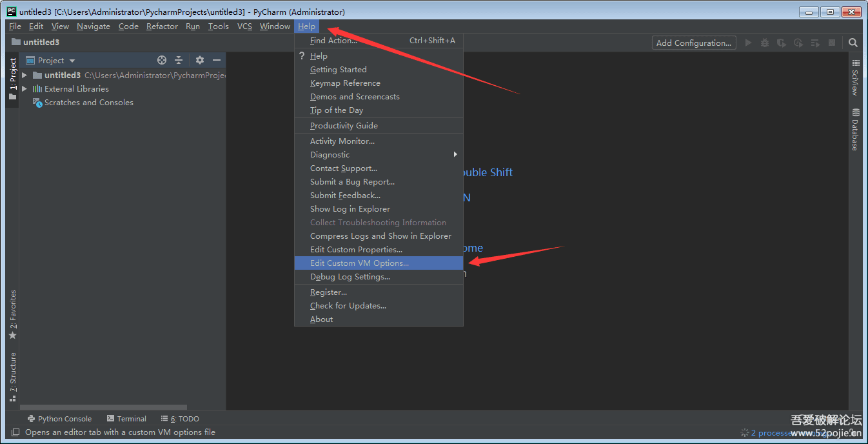The height and width of the screenshot is (444, 868).
Task: Click the Profile run icon
Action: [x=798, y=43]
